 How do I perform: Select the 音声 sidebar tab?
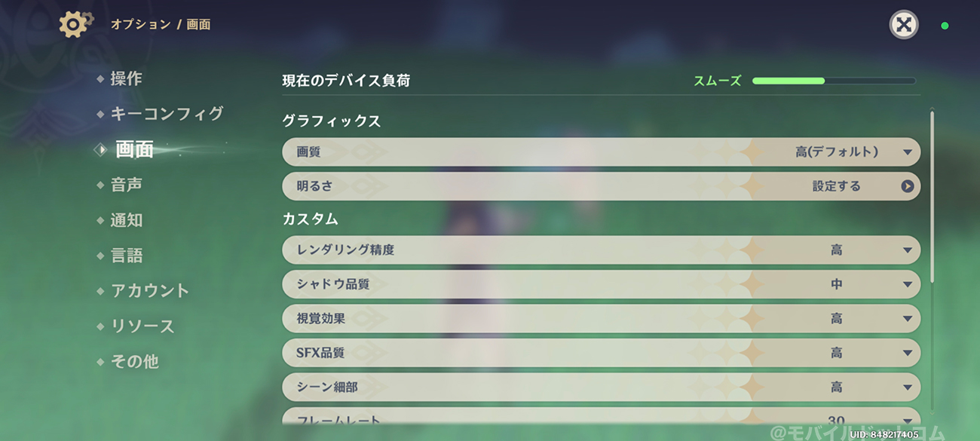click(x=126, y=185)
